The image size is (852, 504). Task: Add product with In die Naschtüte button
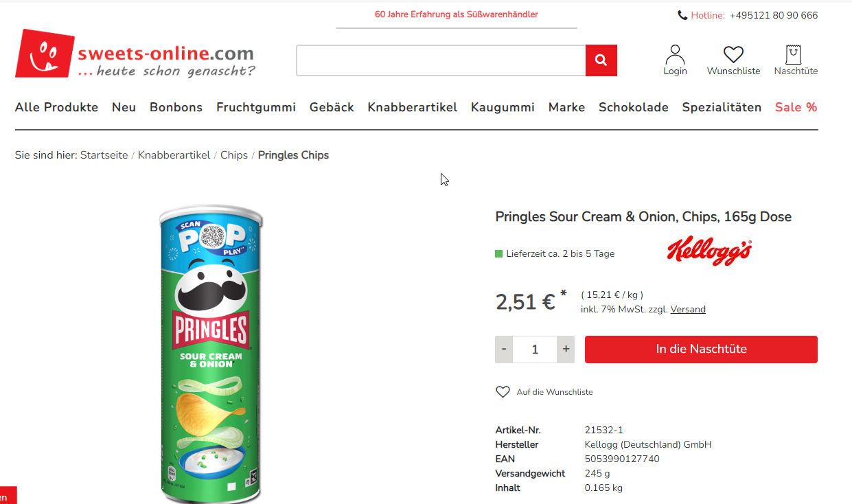coord(701,350)
